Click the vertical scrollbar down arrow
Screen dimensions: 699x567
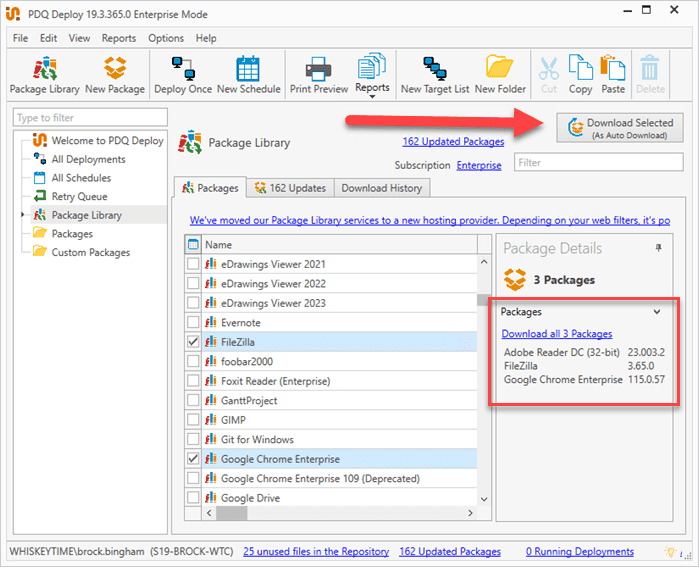point(484,499)
